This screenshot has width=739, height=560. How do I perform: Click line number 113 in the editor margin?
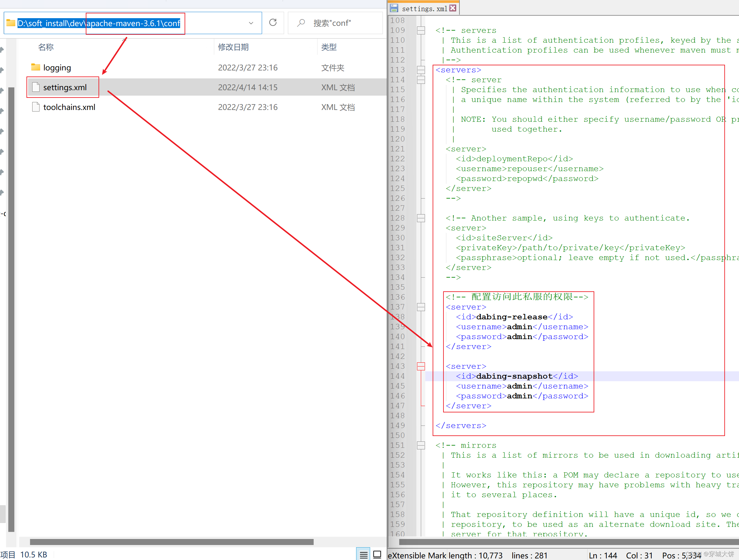(397, 70)
